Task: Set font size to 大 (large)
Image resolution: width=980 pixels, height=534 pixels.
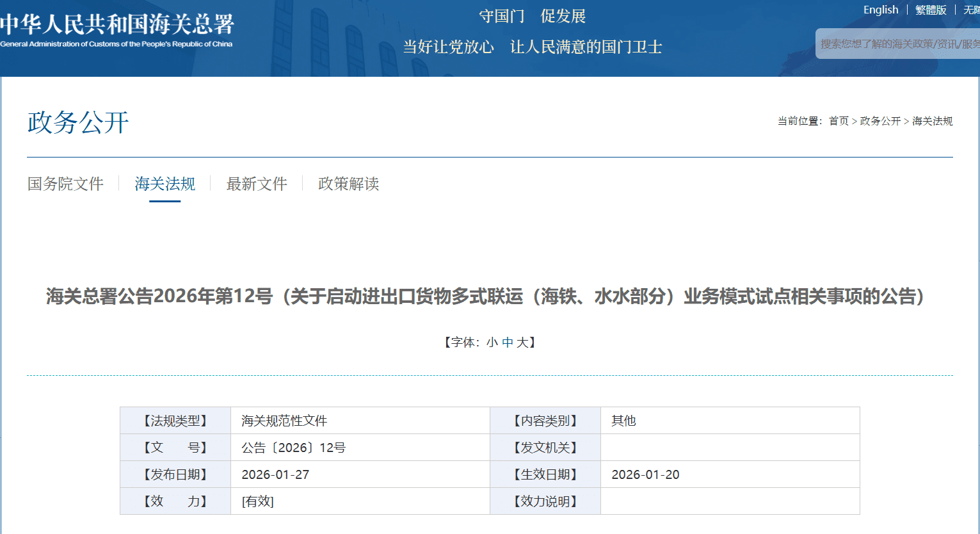Action: pyautogui.click(x=522, y=343)
